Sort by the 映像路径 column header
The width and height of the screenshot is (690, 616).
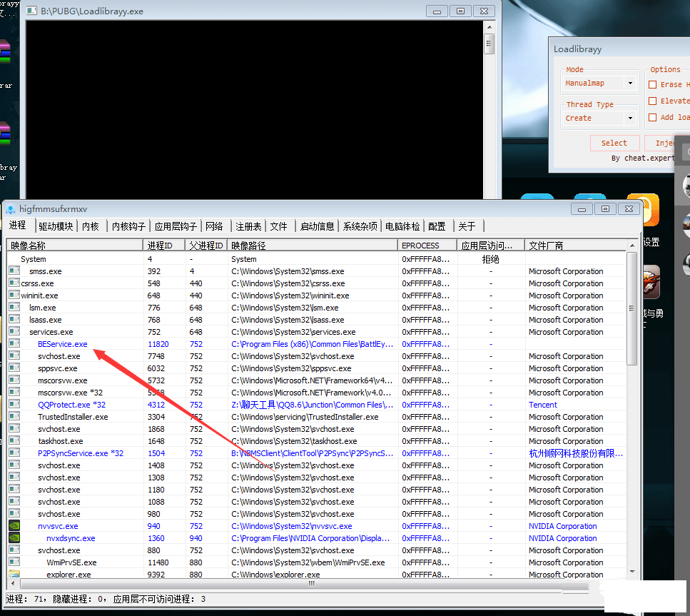click(x=313, y=246)
